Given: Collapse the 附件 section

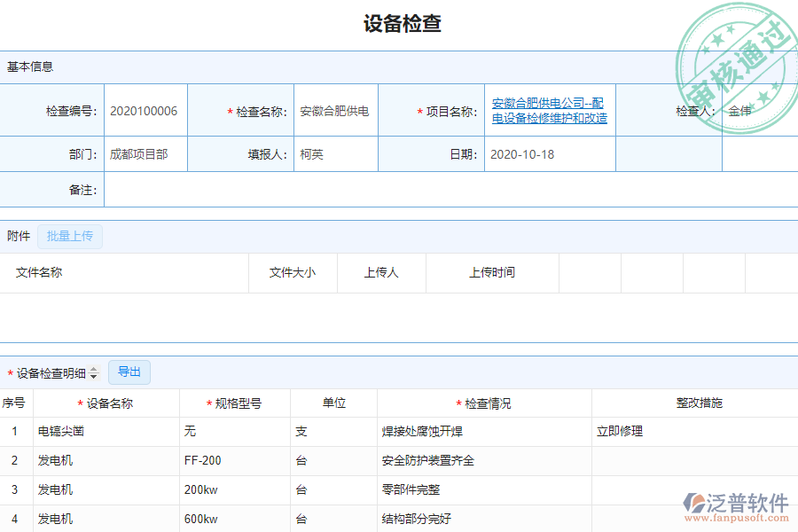Looking at the screenshot, I should (x=18, y=236).
